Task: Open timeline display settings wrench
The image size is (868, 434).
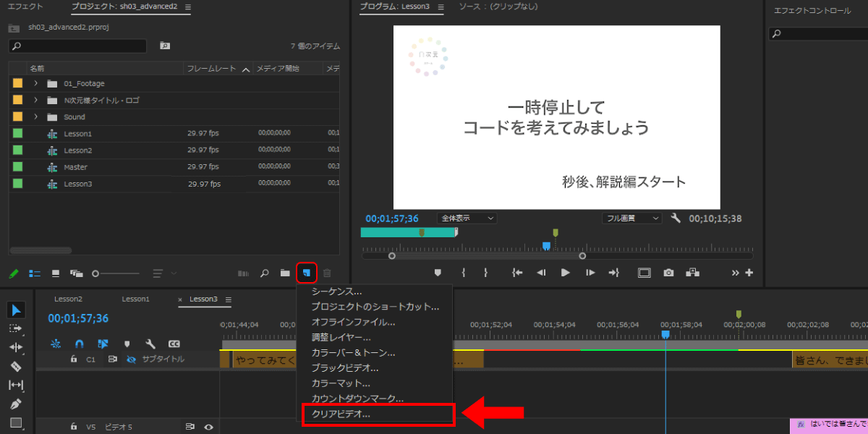Action: 150,344
